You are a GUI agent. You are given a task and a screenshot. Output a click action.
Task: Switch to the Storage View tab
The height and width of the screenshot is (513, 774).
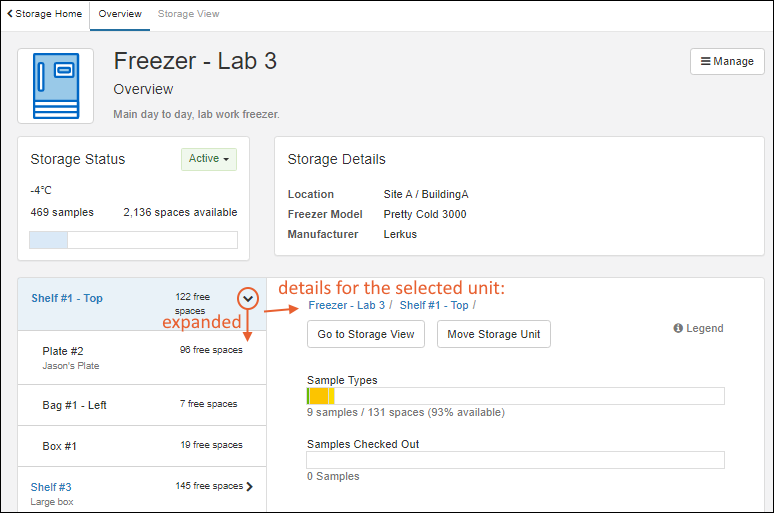click(x=188, y=14)
